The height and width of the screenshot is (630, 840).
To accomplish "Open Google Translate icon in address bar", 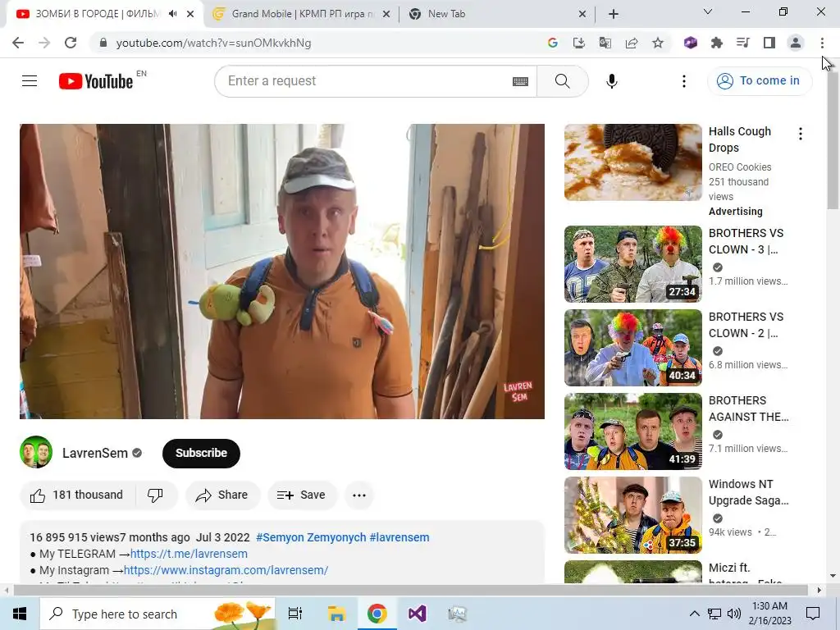I will 605,43.
